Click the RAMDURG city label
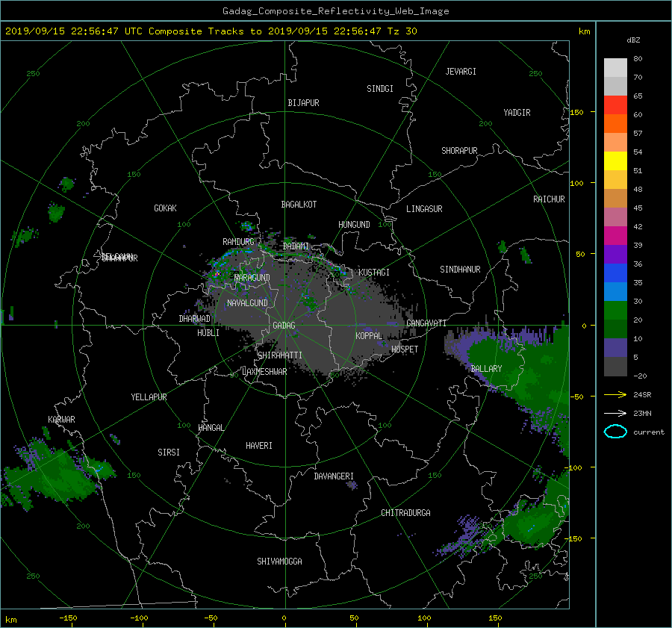The width and height of the screenshot is (672, 628). click(x=238, y=242)
